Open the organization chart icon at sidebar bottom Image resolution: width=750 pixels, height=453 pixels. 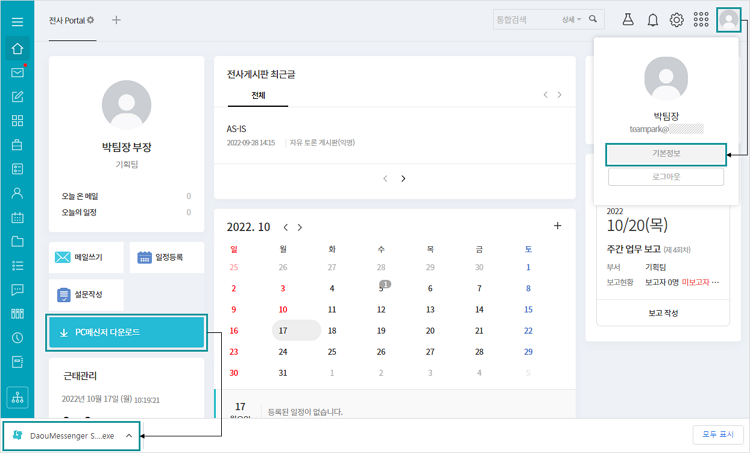tap(17, 396)
